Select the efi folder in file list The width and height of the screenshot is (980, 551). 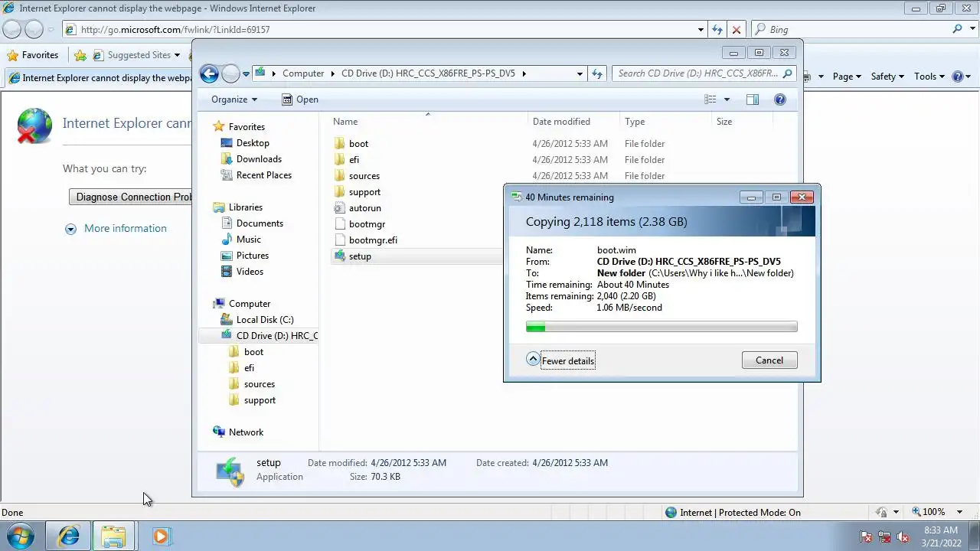354,160
